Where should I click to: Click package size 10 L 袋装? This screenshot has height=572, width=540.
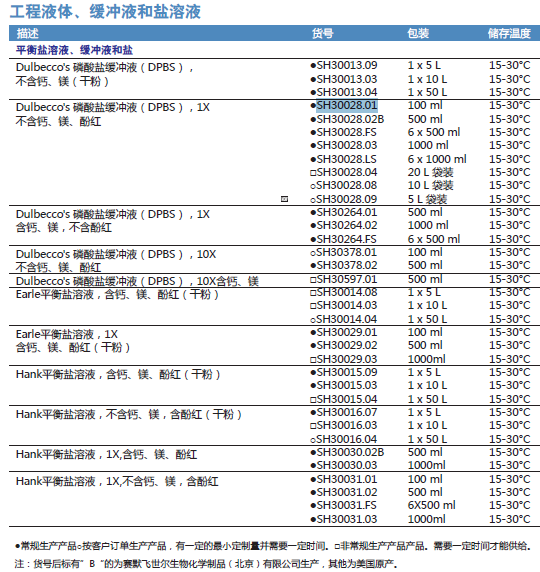431,185
